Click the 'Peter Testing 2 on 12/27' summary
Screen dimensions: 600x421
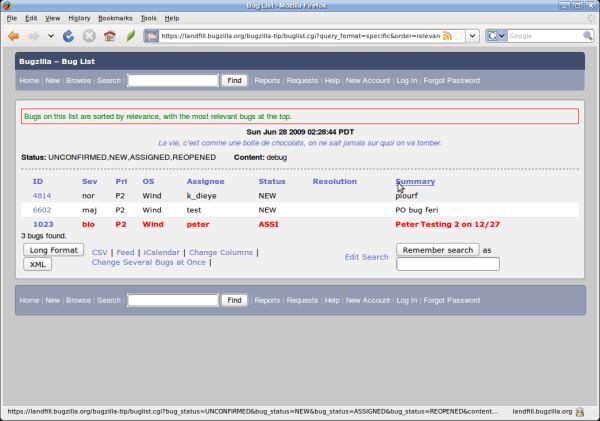(447, 224)
